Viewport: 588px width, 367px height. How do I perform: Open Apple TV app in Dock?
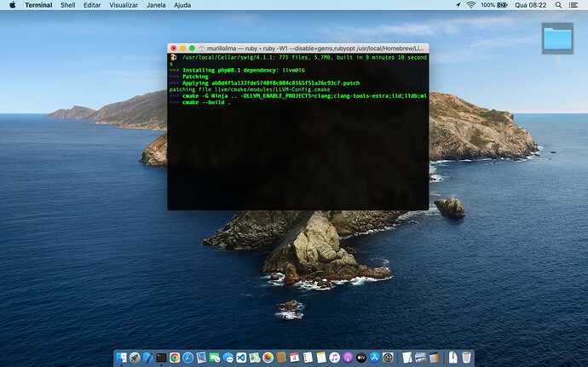(361, 358)
